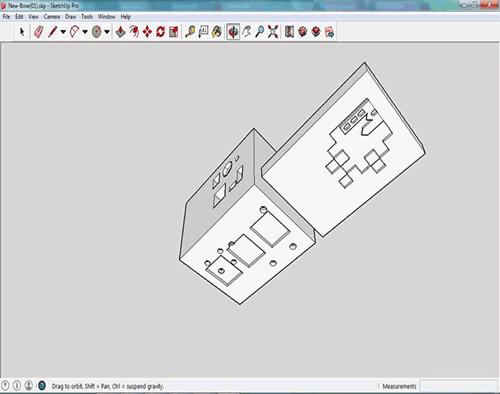Click the active Orbit tool
Viewport: 500px width, 394px height.
(233, 32)
